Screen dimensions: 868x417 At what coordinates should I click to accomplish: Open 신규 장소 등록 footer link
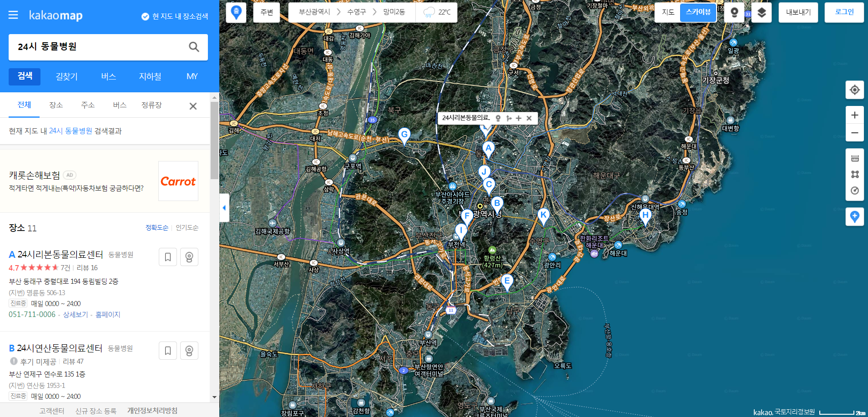coord(96,411)
